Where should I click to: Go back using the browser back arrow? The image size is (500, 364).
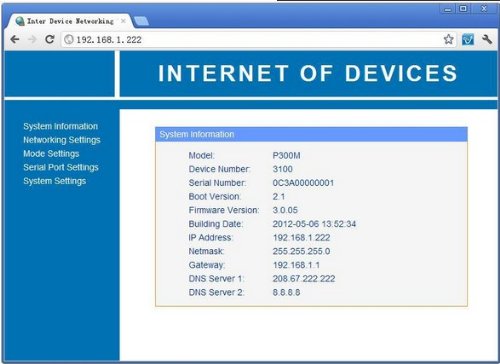pos(15,40)
